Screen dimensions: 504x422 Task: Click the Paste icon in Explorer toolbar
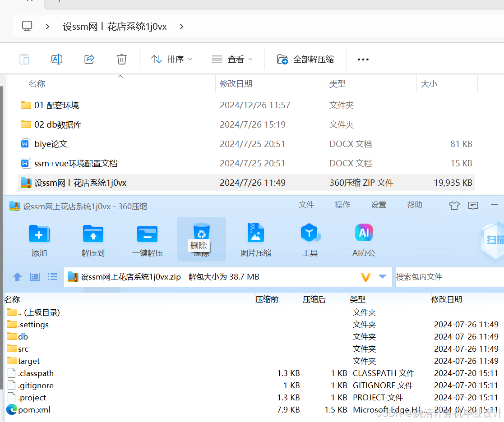click(24, 59)
